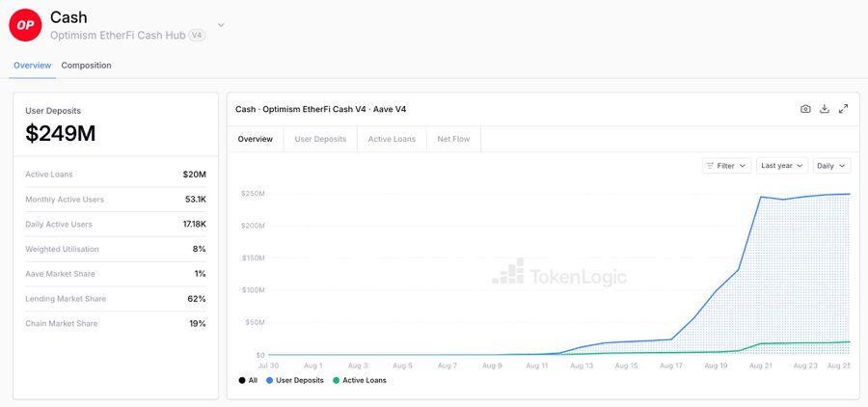
Task: Open the Cash hub selector chevron
Action: [221, 25]
